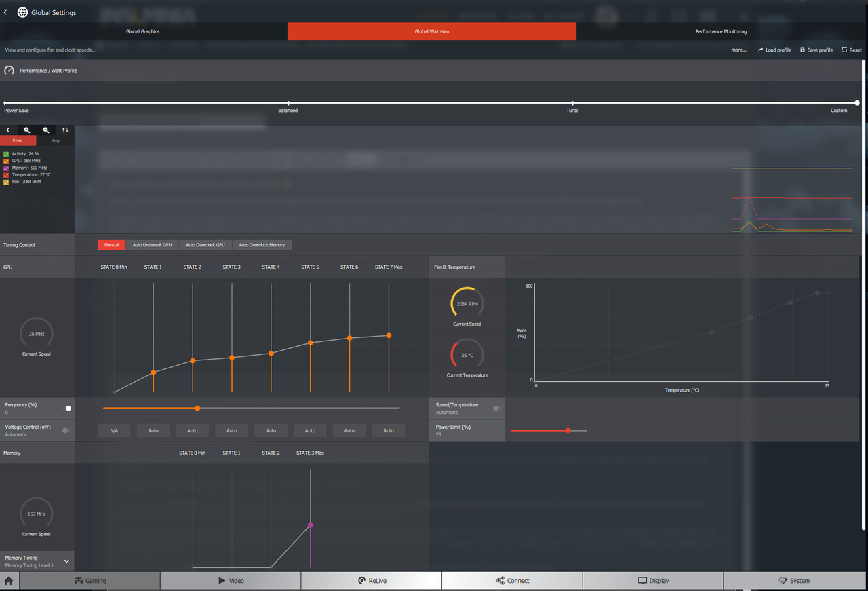Switch graph legend to Avg values
868x591 pixels.
coord(56,140)
